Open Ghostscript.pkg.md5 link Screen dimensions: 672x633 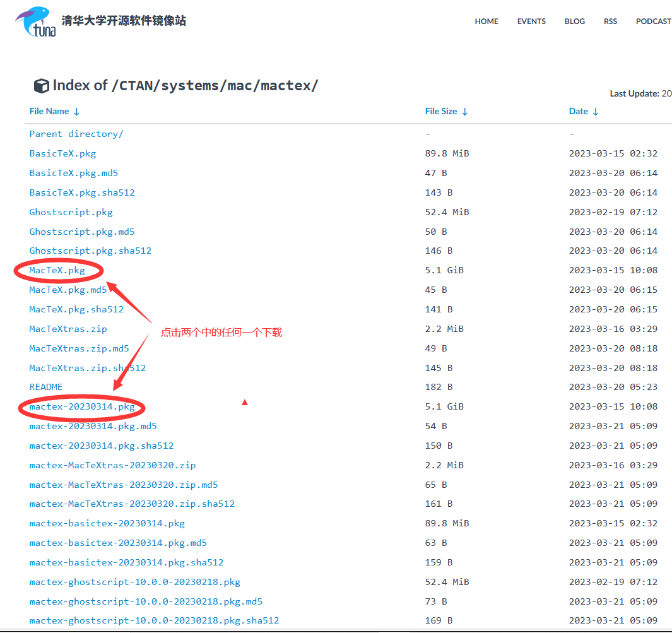[x=82, y=232]
